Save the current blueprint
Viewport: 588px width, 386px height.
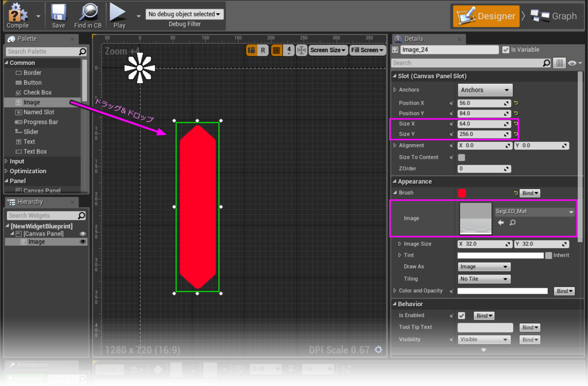[58, 16]
